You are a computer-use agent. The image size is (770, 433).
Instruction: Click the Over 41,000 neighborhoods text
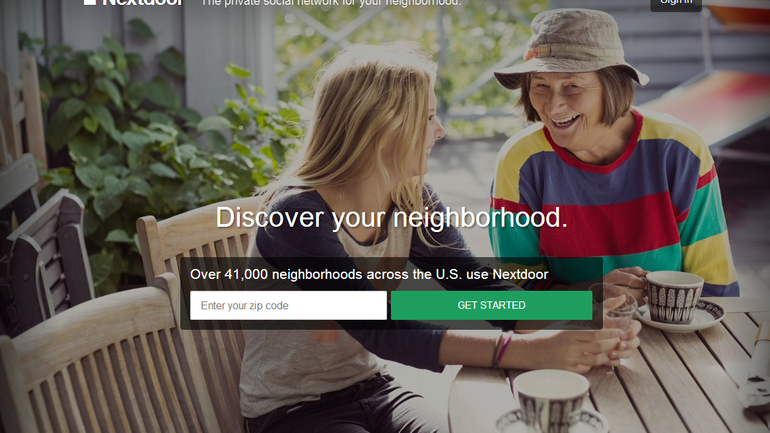369,274
